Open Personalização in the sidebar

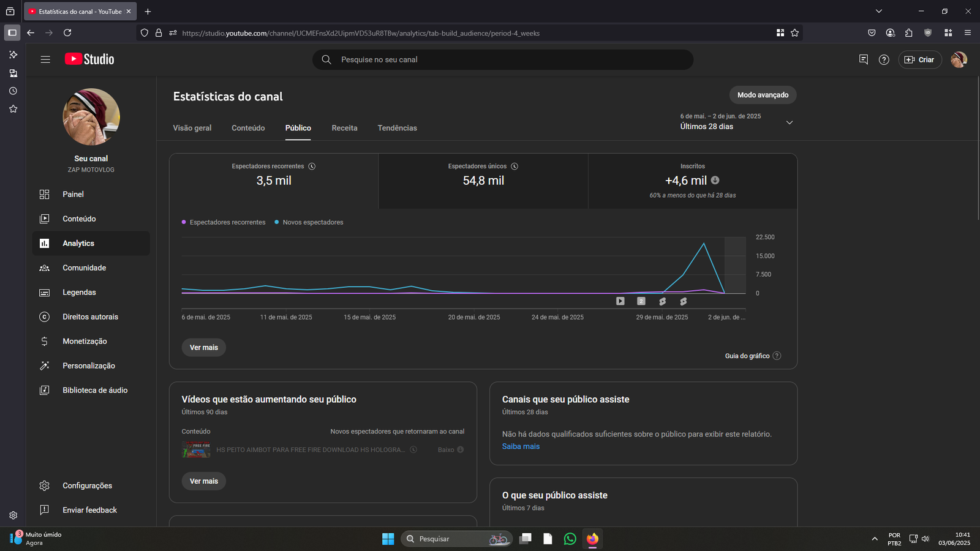point(91,365)
